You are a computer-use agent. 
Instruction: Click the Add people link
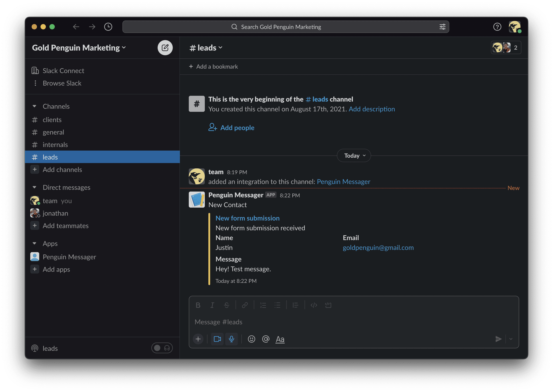point(231,127)
